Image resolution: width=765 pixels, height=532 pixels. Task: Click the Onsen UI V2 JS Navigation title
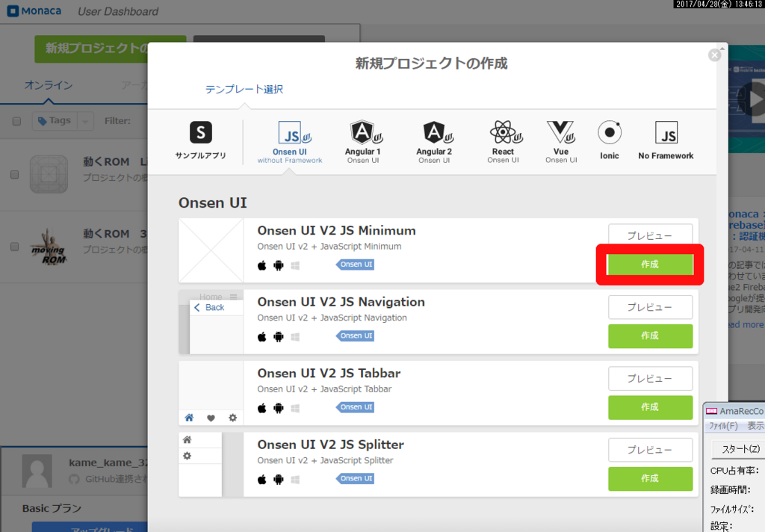[341, 302]
